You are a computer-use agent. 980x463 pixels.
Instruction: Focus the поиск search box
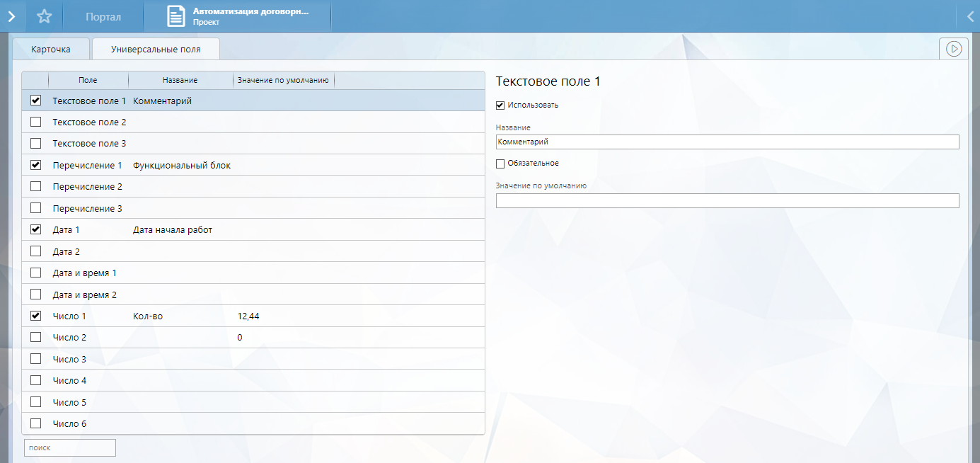pyautogui.click(x=69, y=447)
